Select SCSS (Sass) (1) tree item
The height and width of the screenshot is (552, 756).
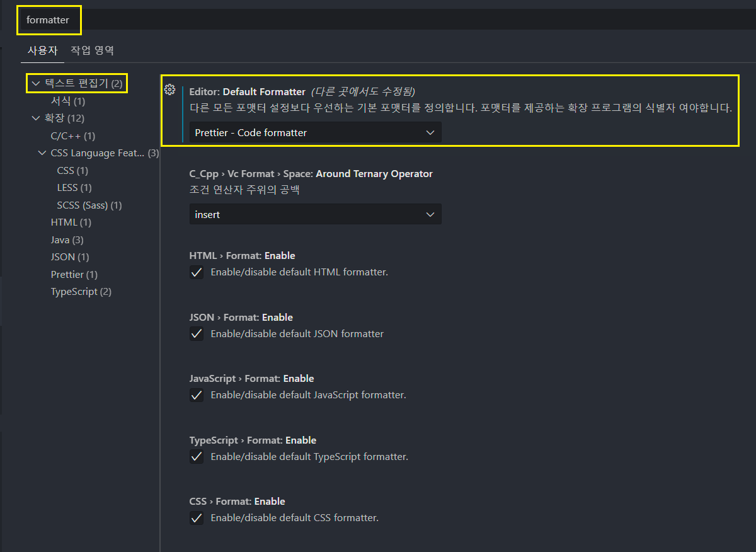tap(89, 205)
